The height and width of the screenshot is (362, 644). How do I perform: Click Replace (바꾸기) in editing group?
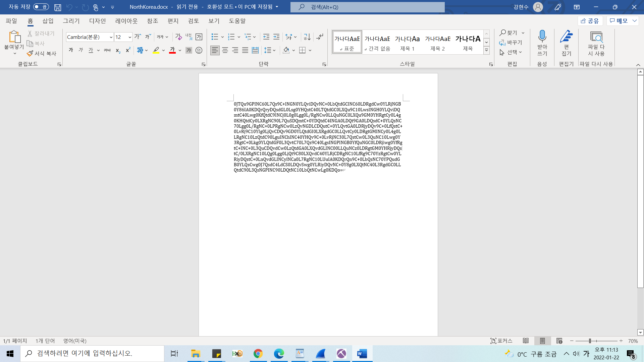(x=511, y=43)
